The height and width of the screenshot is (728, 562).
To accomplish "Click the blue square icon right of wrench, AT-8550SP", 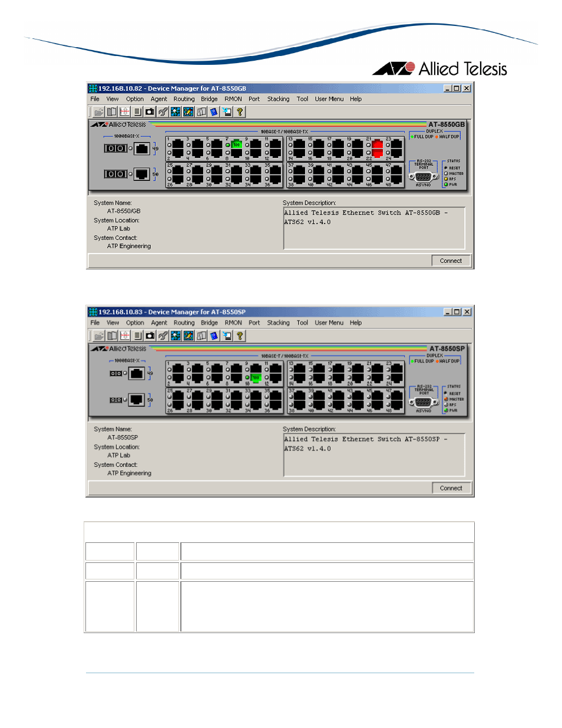I will click(176, 335).
